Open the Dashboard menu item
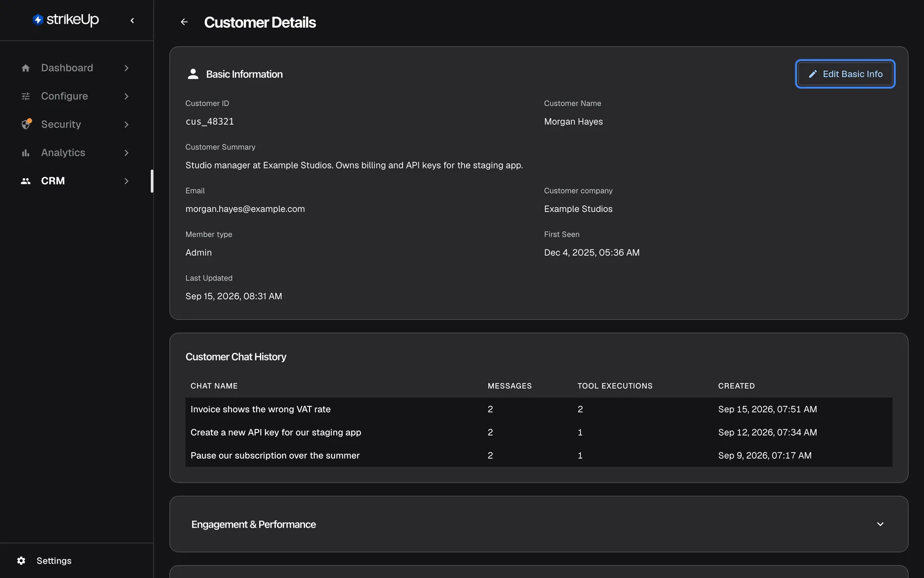The height and width of the screenshot is (578, 924). coord(76,68)
